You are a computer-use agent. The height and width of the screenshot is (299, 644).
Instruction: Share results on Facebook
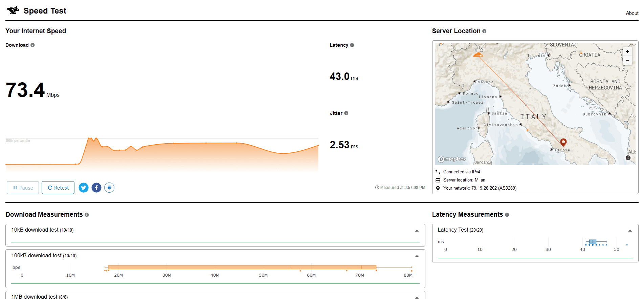(96, 188)
